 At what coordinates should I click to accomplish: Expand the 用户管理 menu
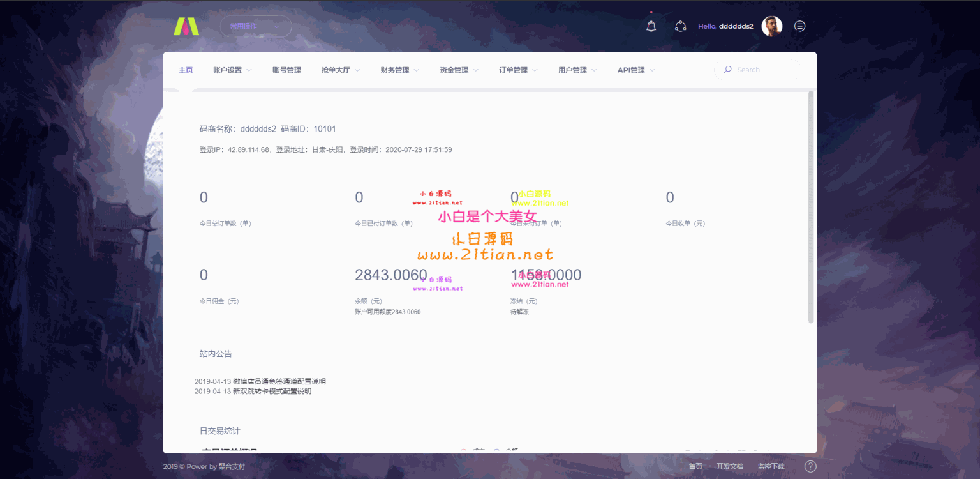(x=577, y=70)
